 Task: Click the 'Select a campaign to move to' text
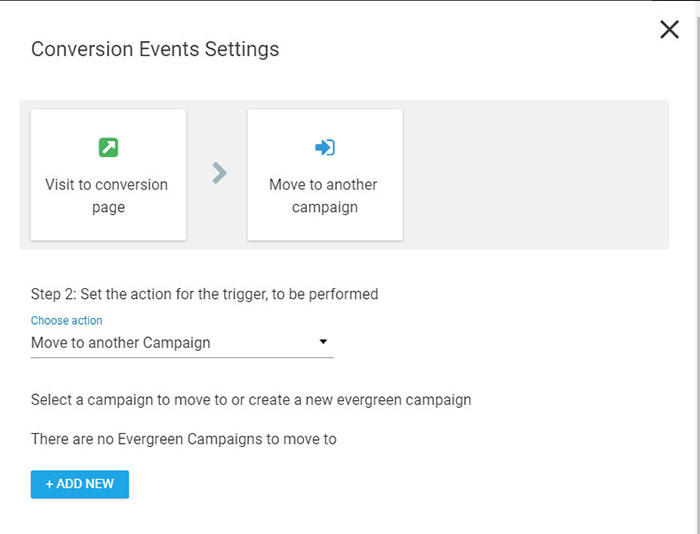pyautogui.click(x=250, y=400)
